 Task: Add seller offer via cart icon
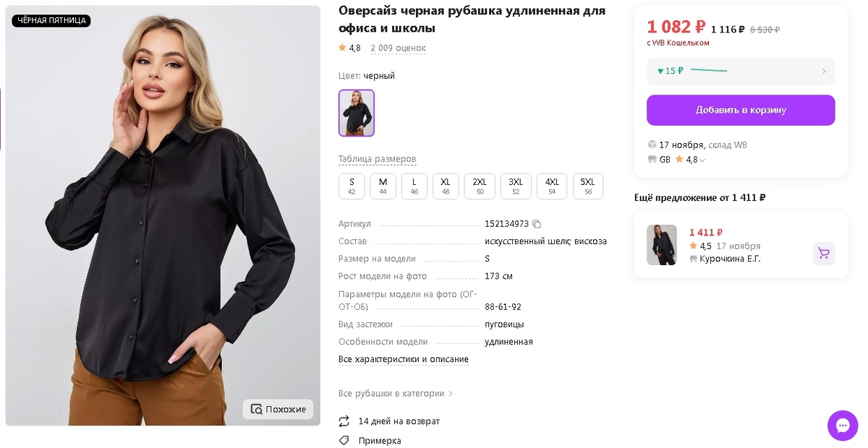(x=824, y=254)
